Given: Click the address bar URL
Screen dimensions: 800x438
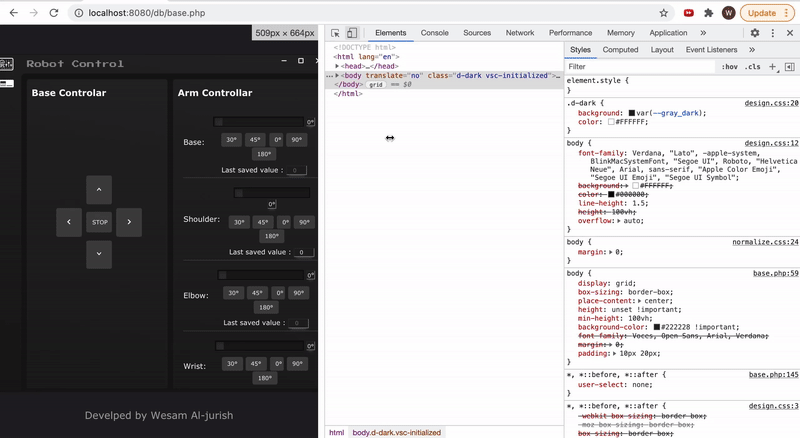Looking at the screenshot, I should tap(147, 13).
